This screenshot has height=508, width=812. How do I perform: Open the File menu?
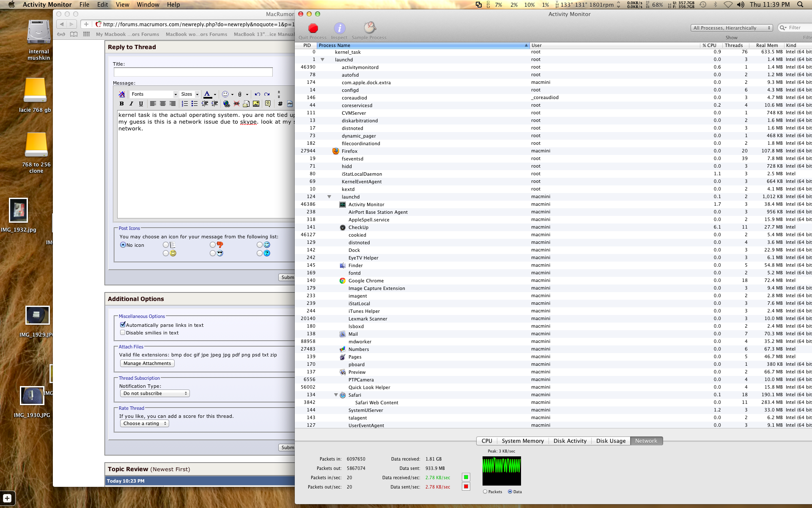coord(85,5)
